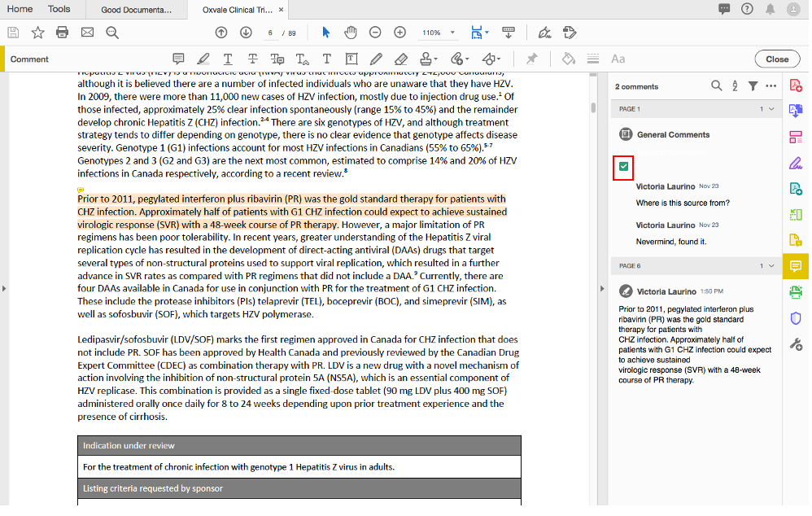Open the Find text magnifier tool

(112, 33)
